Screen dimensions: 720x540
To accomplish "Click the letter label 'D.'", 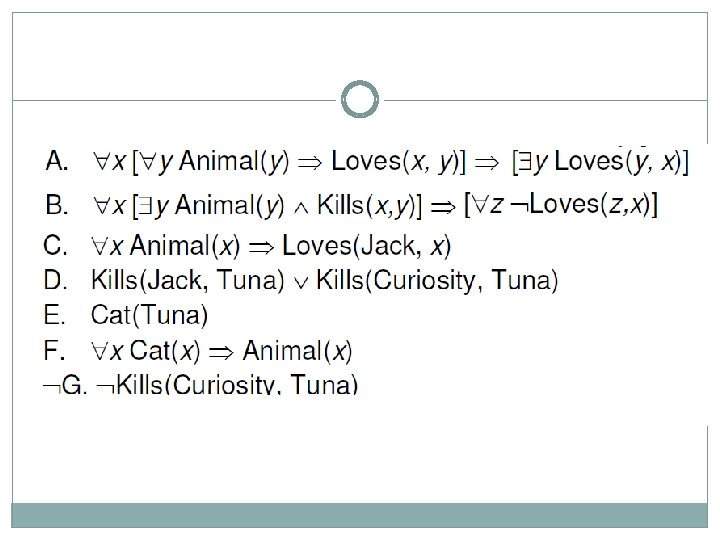I will pos(57,281).
